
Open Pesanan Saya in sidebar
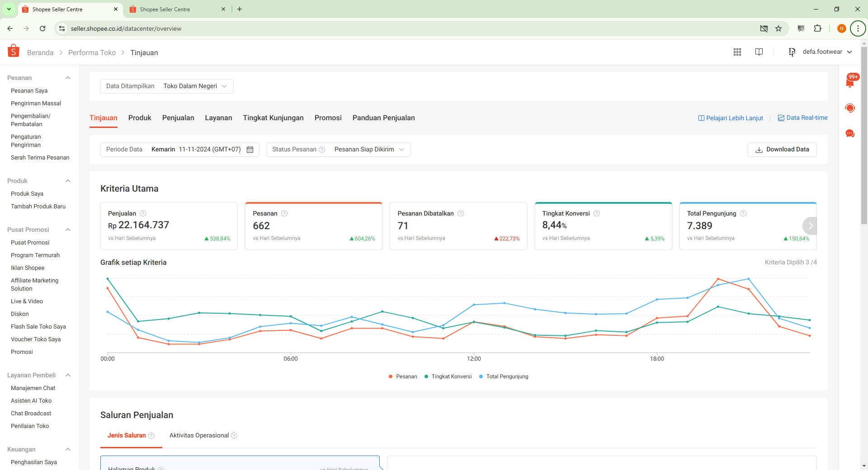point(29,91)
